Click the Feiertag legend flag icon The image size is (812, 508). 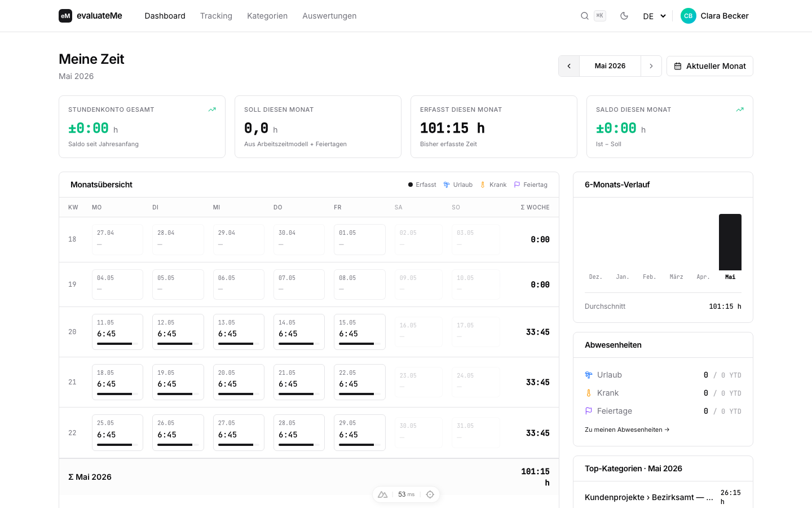(x=517, y=185)
